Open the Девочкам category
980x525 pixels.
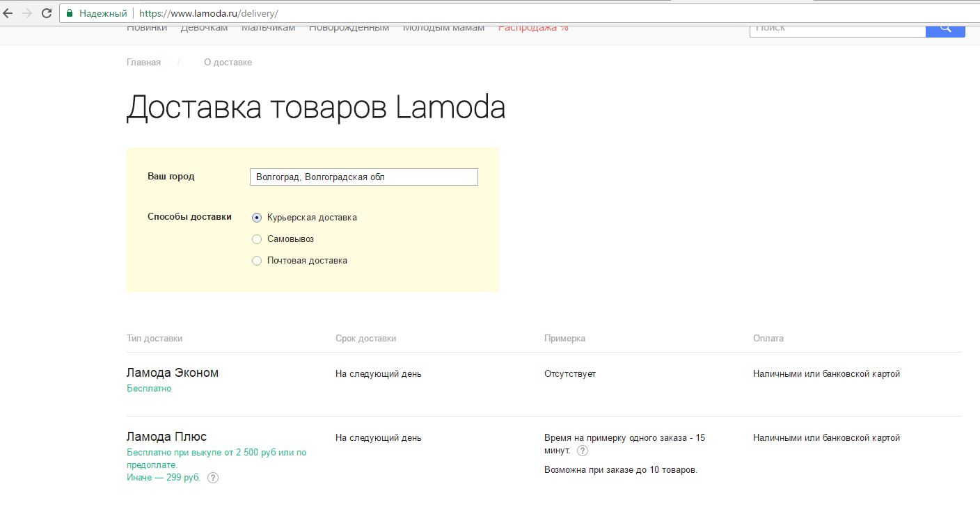tap(204, 28)
